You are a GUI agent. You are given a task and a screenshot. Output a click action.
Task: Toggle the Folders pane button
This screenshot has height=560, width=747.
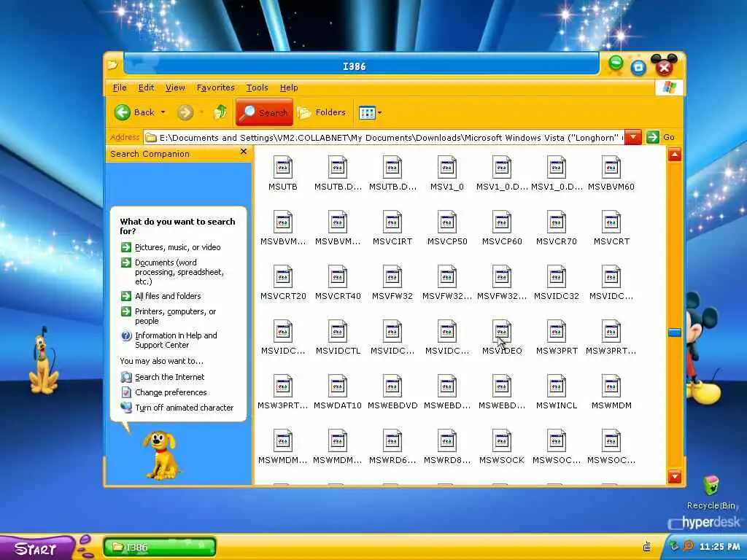[x=322, y=112]
